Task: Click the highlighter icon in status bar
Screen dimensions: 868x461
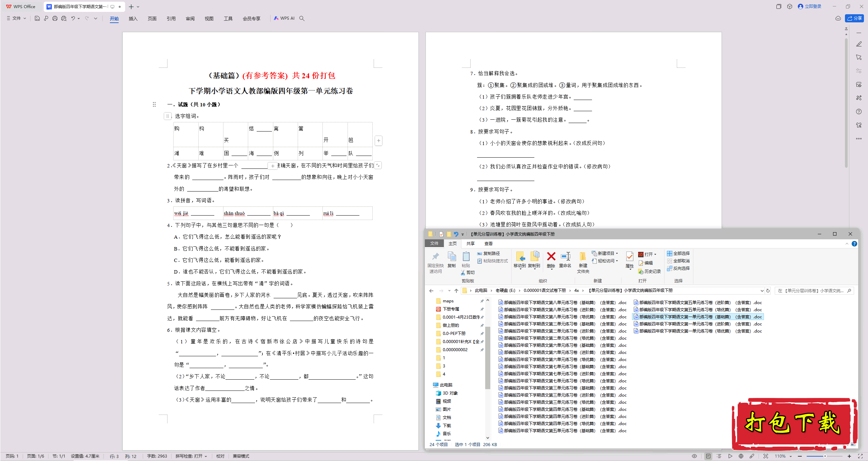Action: [752, 456]
